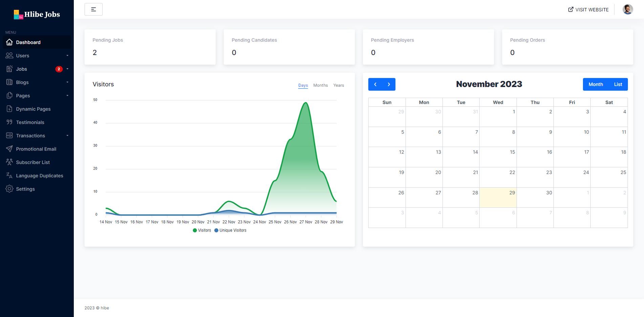
Task: Expand the Transactions submenu arrow
Action: point(67,136)
